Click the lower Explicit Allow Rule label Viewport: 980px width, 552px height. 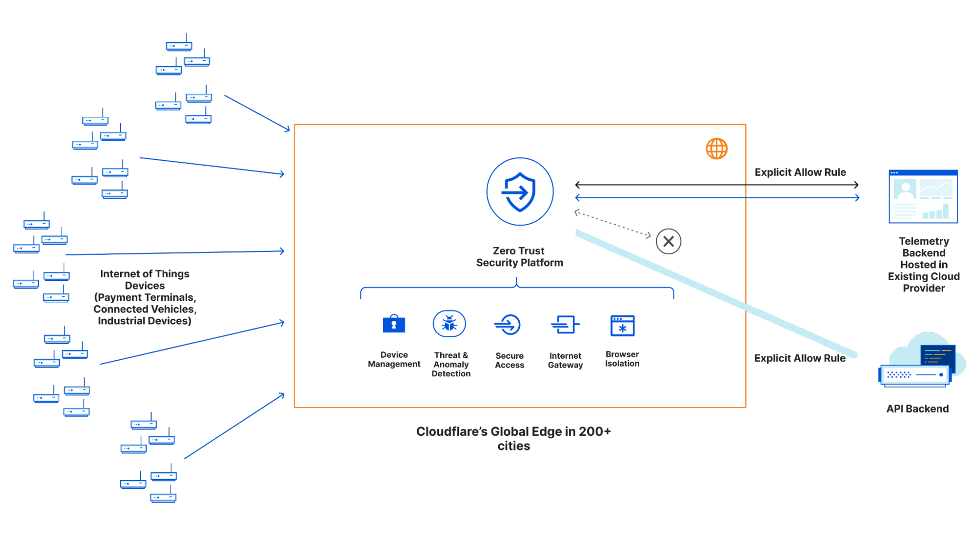coord(800,358)
